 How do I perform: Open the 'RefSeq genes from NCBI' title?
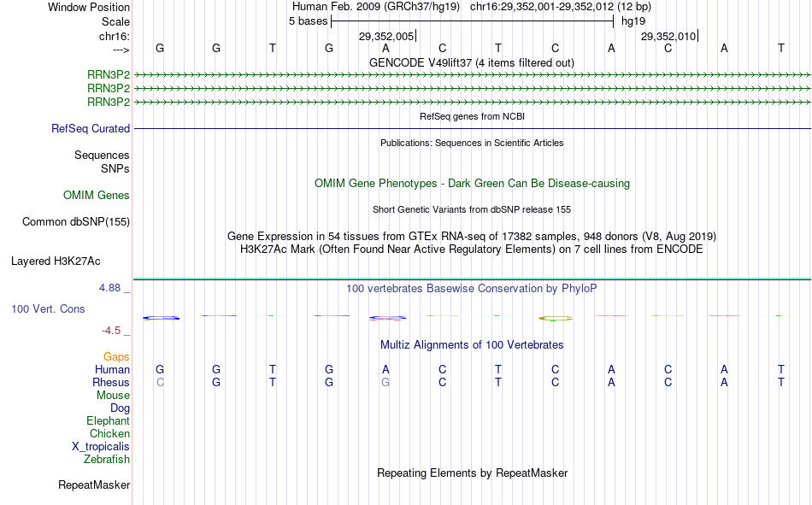[x=472, y=116]
